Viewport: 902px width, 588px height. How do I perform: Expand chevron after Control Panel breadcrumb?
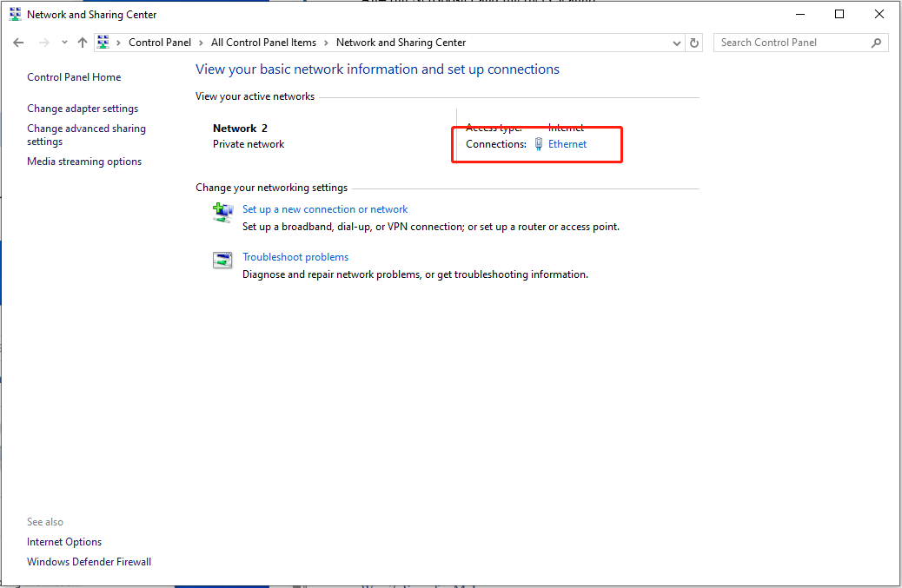(201, 43)
